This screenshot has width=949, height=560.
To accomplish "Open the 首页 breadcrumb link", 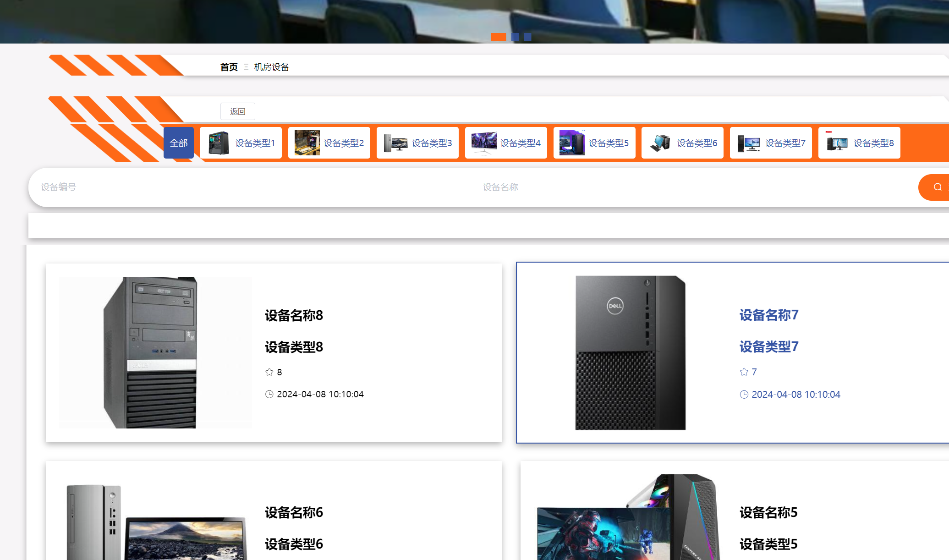I will coord(229,66).
